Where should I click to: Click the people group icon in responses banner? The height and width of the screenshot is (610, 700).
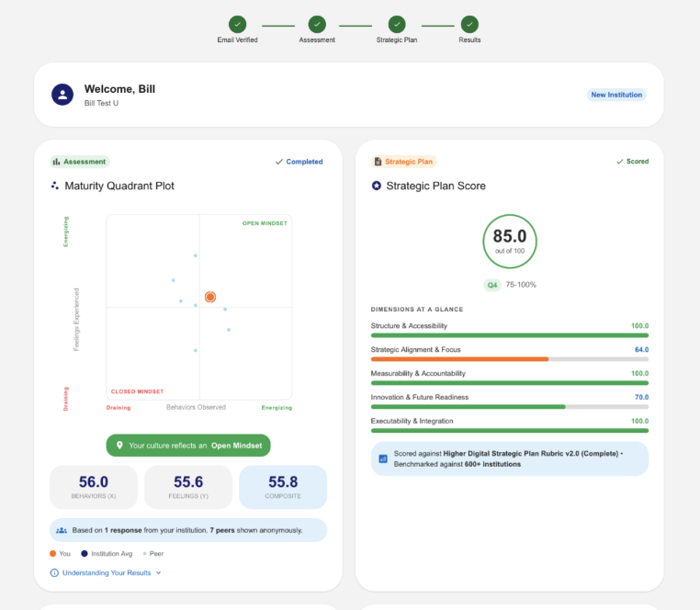[62, 530]
